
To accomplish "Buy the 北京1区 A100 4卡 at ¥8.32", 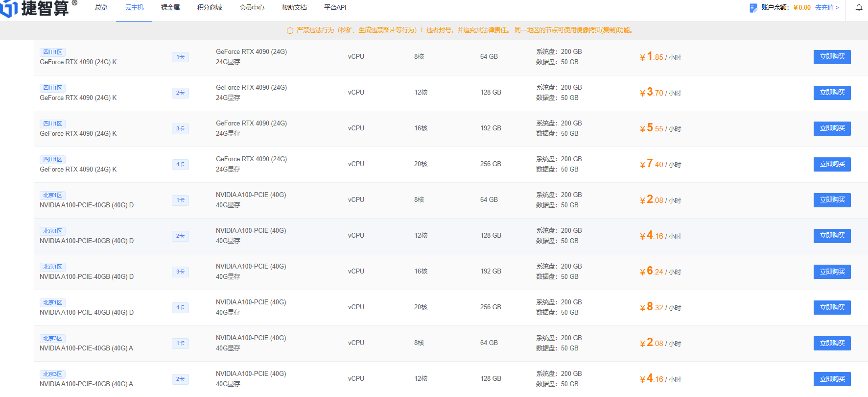I will (832, 307).
